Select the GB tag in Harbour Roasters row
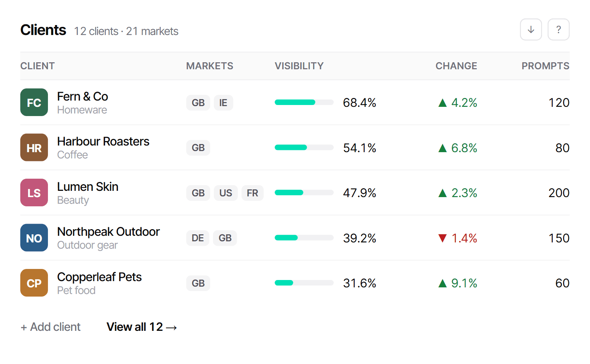The height and width of the screenshot is (364, 590). [198, 148]
